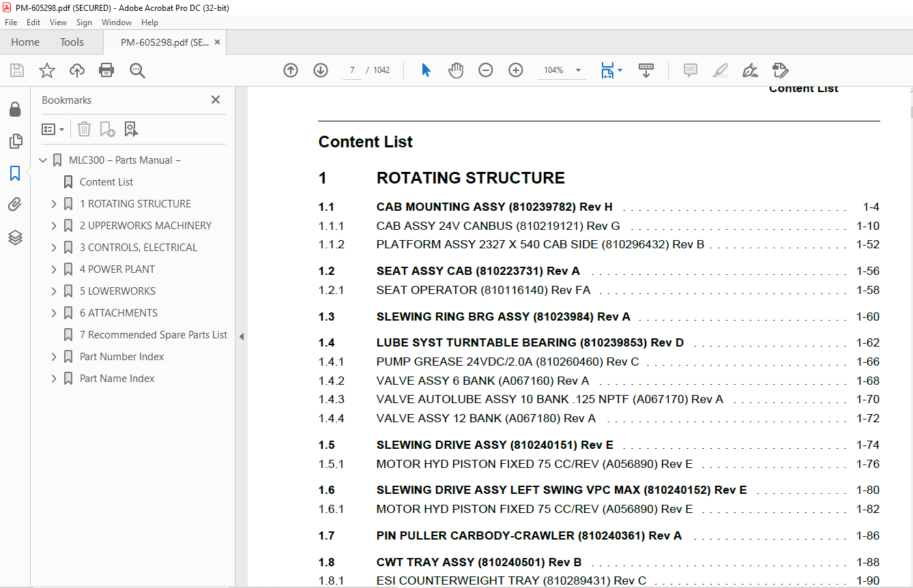Add a comment with the sticky note icon
Screen dimensions: 913x588
coord(691,70)
